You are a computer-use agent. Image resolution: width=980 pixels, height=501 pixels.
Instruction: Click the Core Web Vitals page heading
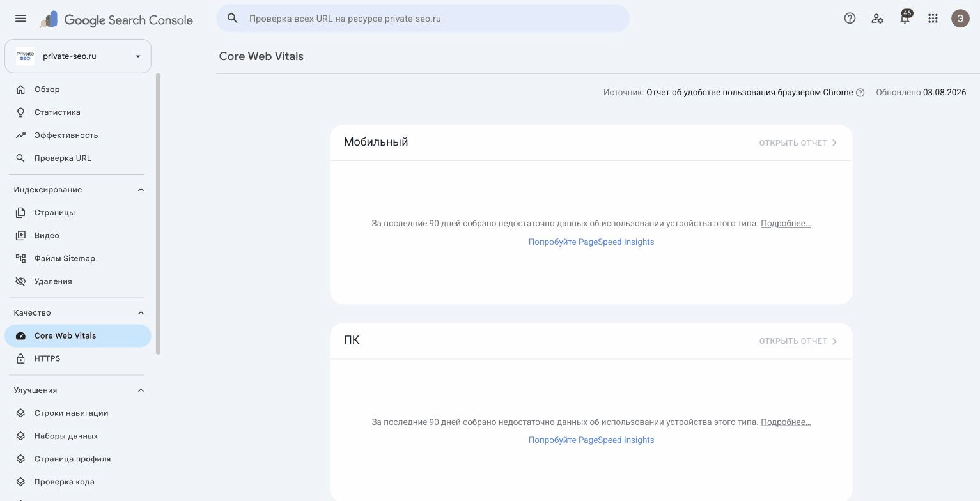pyautogui.click(x=261, y=56)
